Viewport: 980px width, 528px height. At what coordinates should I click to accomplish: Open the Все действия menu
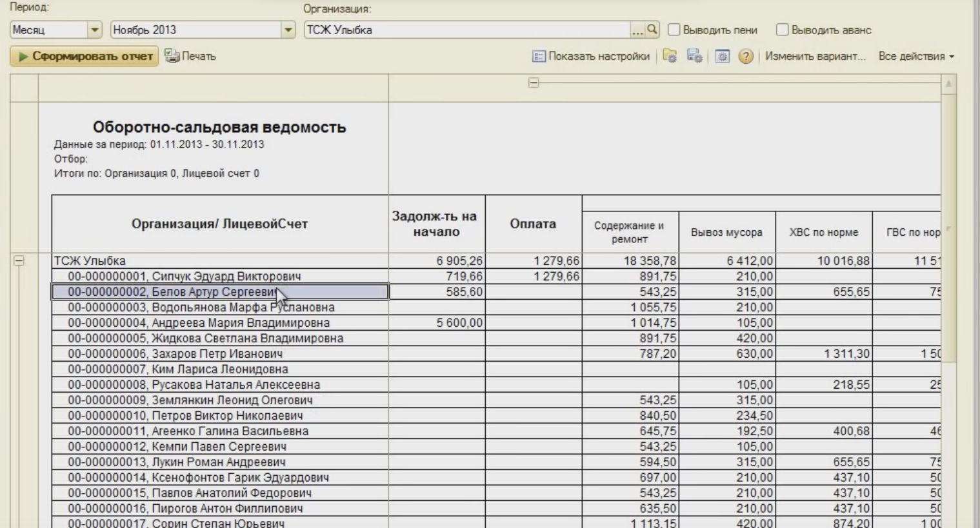[x=916, y=56]
